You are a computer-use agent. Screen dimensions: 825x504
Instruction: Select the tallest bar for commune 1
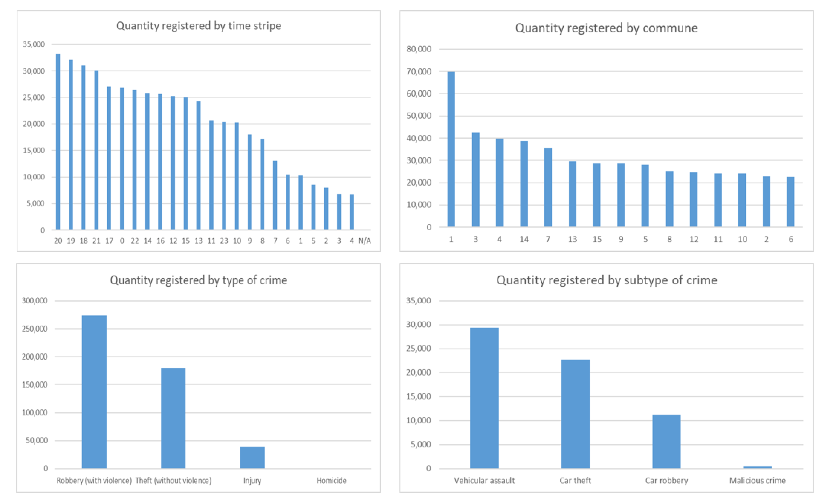(451, 149)
